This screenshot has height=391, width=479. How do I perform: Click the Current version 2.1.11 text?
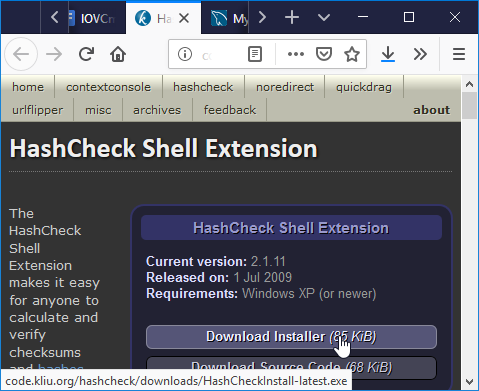[216, 261]
